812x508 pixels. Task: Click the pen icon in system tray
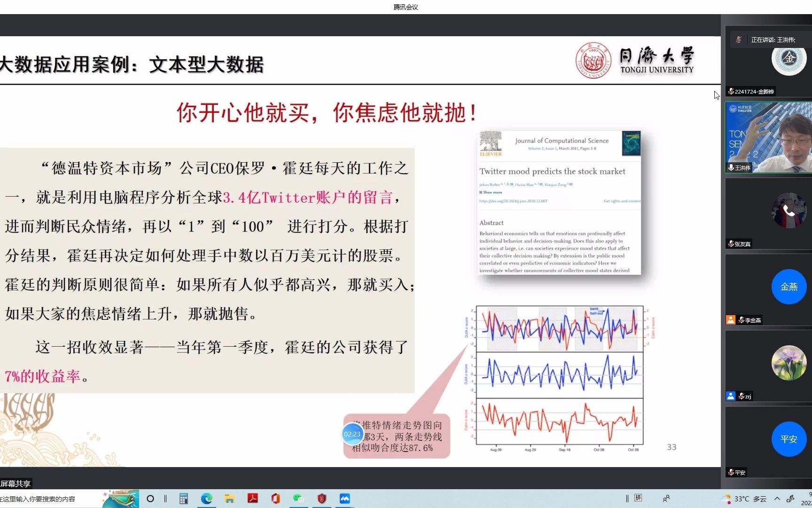[x=791, y=499]
